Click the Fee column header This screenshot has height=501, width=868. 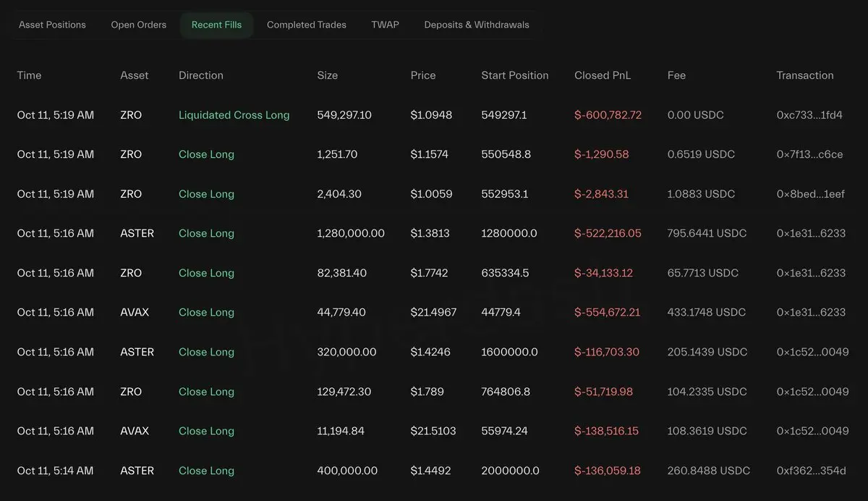point(676,75)
